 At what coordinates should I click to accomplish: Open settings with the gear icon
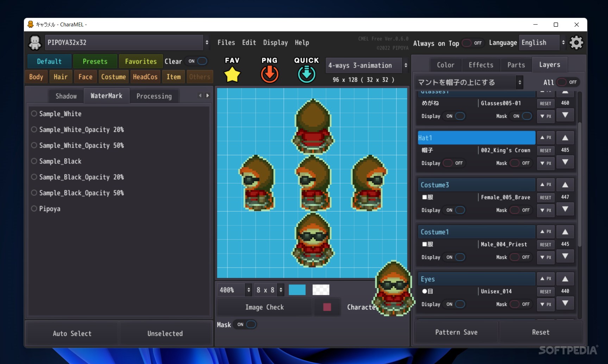tap(576, 43)
